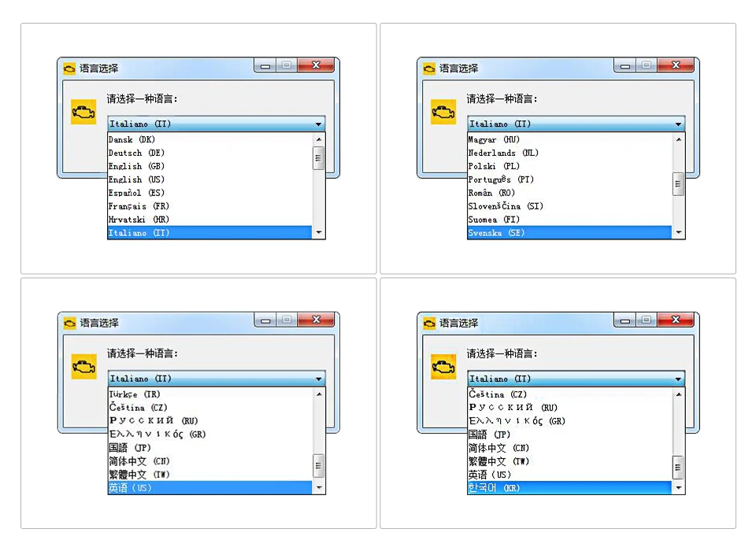This screenshot has width=756, height=551.
Task: Select highlighted Italiano (IT) list row
Action: click(x=210, y=232)
